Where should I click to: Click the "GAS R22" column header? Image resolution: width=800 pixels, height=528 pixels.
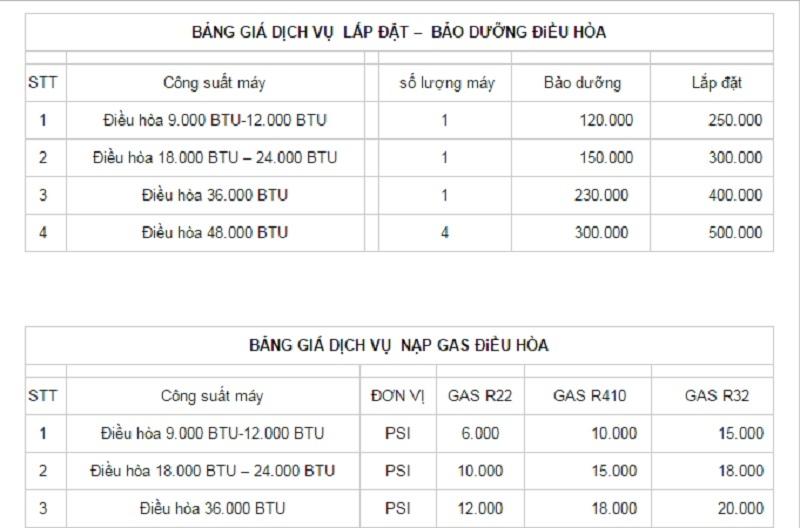(x=480, y=396)
